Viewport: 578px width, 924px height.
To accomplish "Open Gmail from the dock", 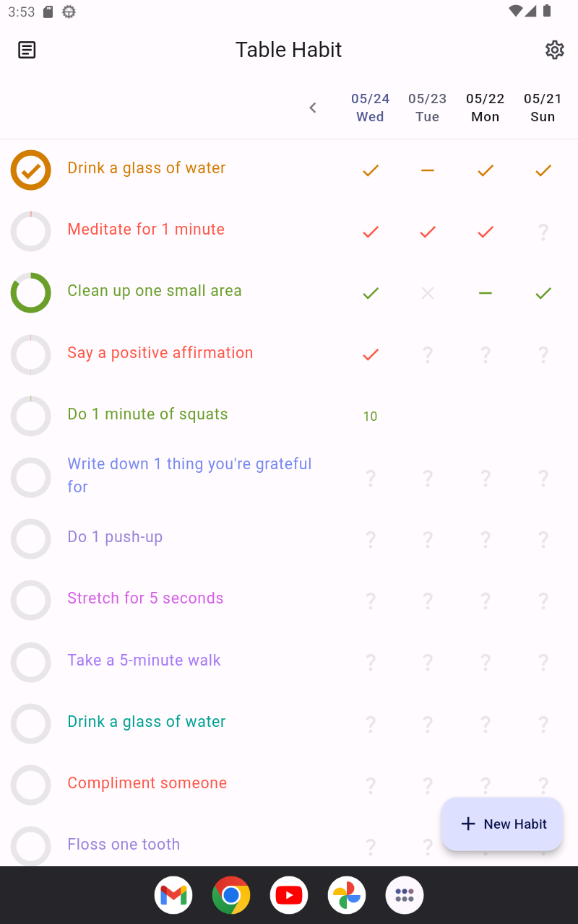I will coord(173,895).
